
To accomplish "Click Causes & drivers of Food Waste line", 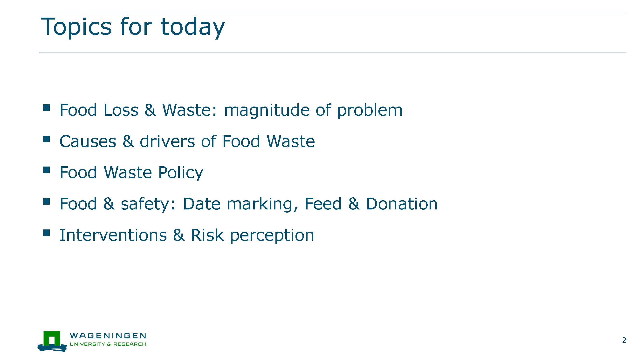I will (187, 141).
